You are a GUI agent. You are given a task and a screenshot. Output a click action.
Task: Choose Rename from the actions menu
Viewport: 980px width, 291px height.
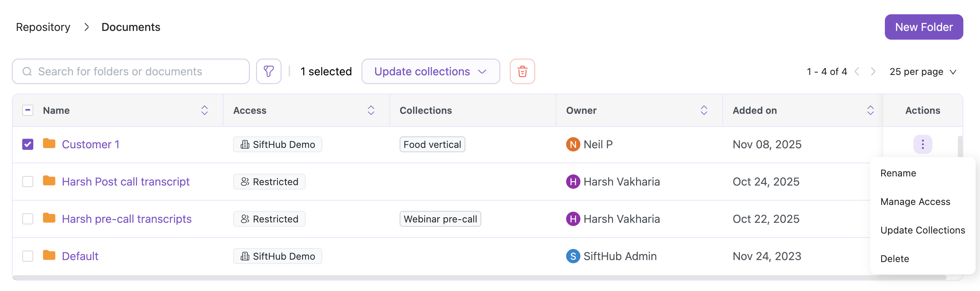pyautogui.click(x=898, y=173)
